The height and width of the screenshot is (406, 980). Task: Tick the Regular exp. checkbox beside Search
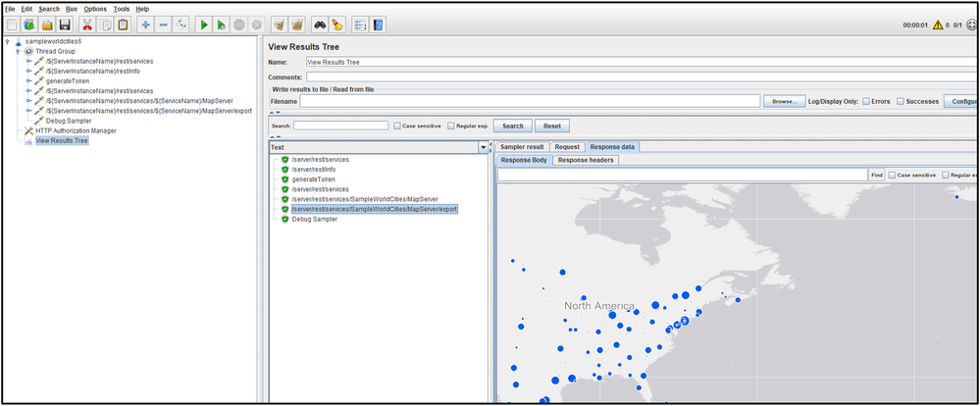451,126
